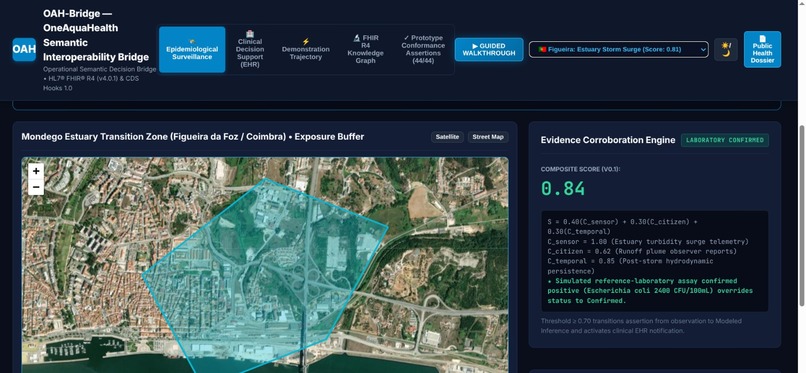Open the Demonstration Trajectory tab
The height and width of the screenshot is (373, 806).
[x=305, y=49]
